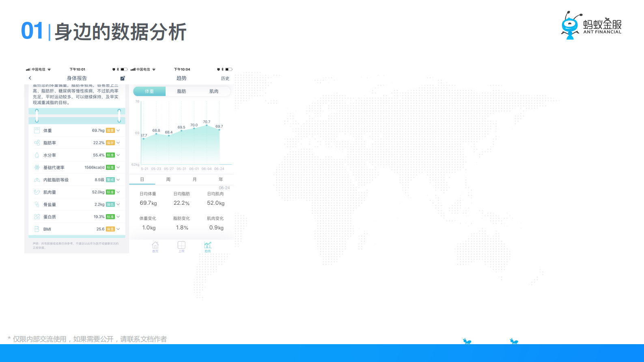This screenshot has width=644, height=362.
Task: Tap the muscle arm icon in 肌肉量 row
Action: click(37, 192)
